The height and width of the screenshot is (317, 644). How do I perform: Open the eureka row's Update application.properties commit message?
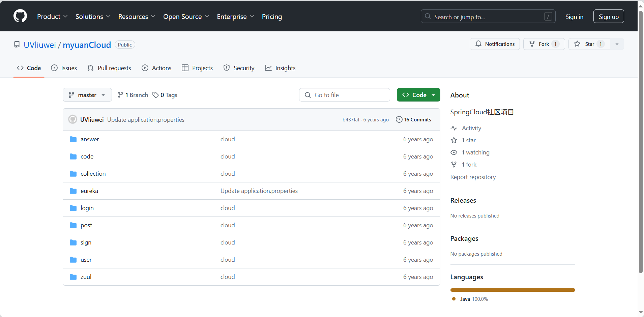[x=259, y=191]
